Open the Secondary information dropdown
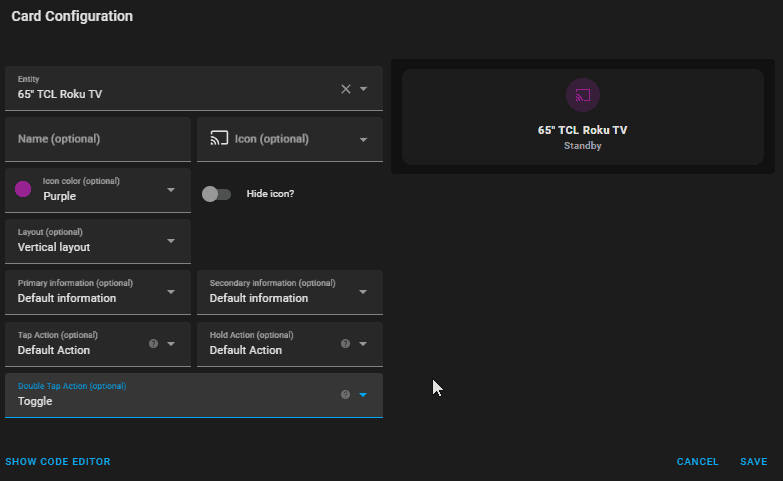The image size is (783, 481). click(363, 292)
